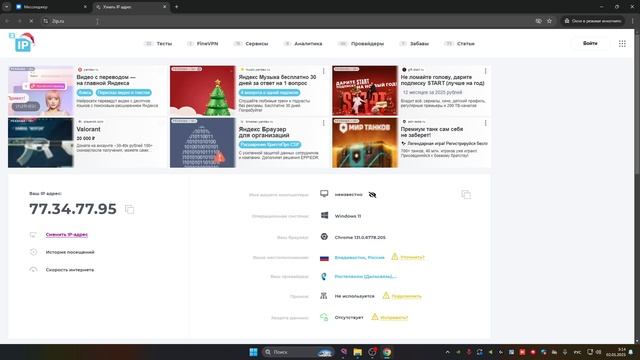The image size is (640, 360).
Task: Click the taskbar Поиск search box
Action: pos(297,352)
